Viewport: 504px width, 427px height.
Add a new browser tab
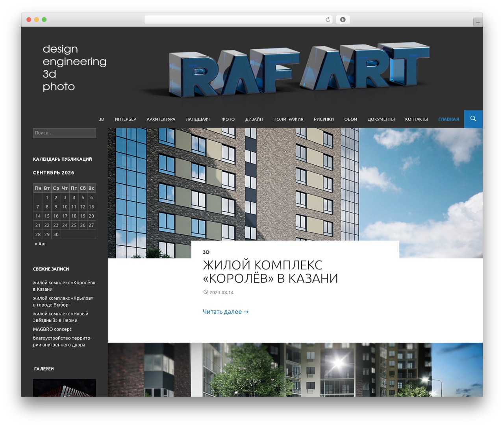pos(478,22)
